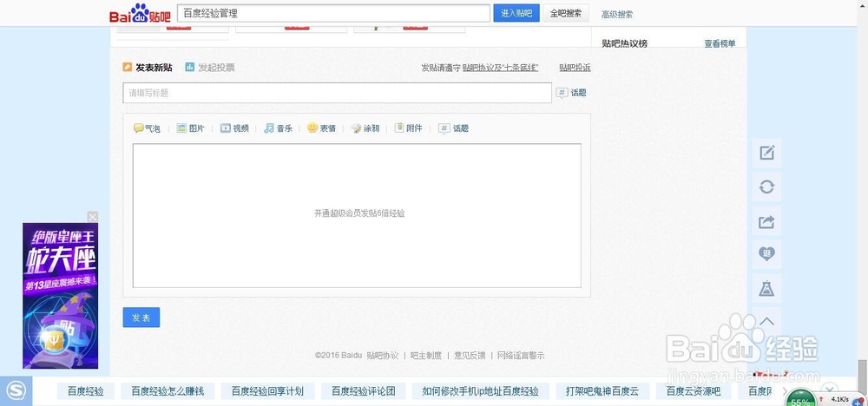Image resolution: width=868 pixels, height=406 pixels.
Task: Select the 打架吧鬼神百度云 suggestion
Action: 602,391
